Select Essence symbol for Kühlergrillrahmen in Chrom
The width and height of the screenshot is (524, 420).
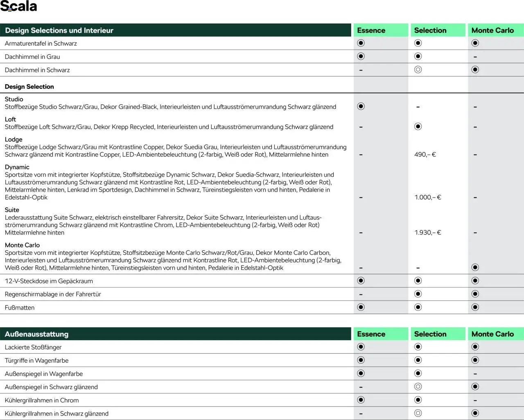pyautogui.click(x=361, y=400)
